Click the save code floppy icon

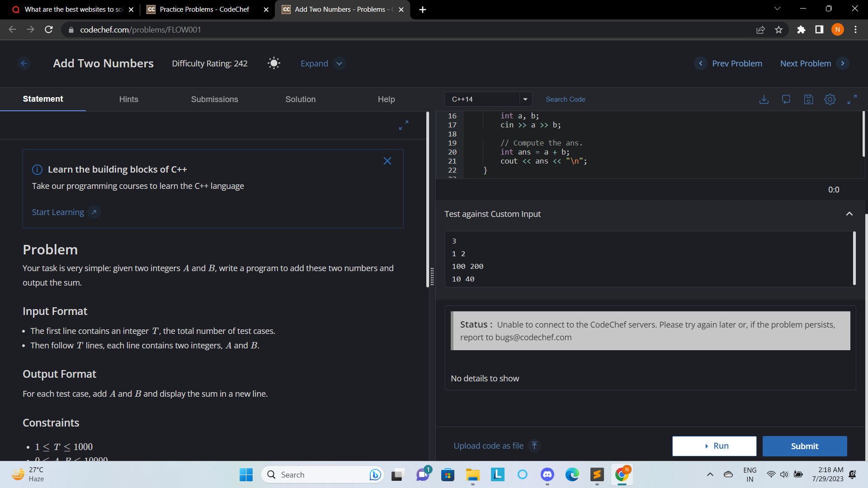pyautogui.click(x=808, y=99)
